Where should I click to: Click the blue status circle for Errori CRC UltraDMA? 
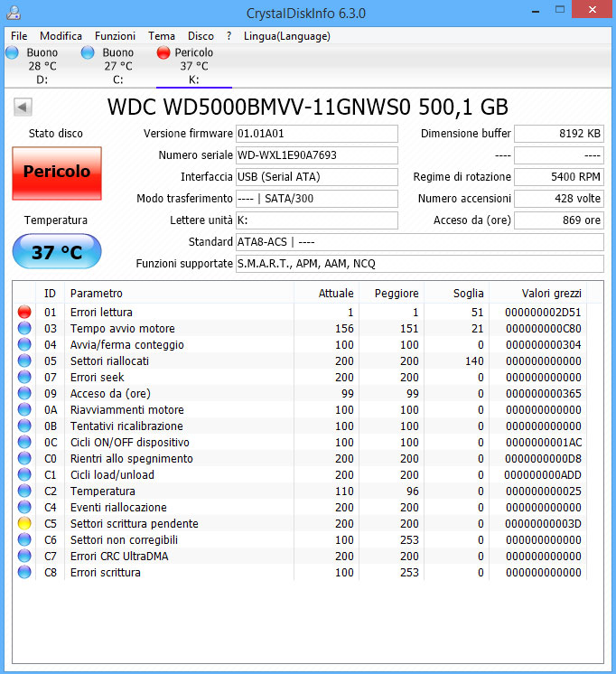[x=24, y=556]
